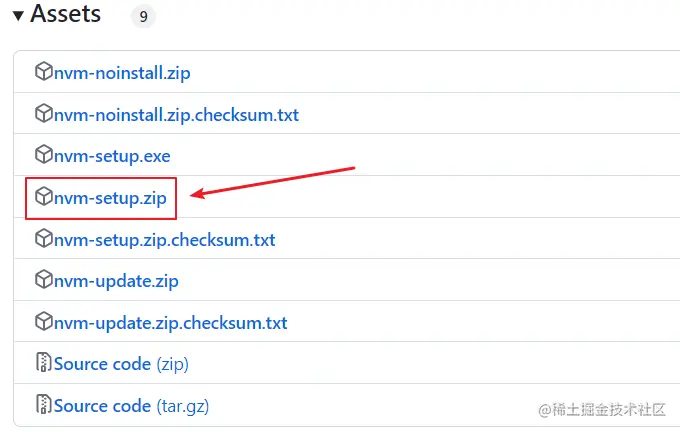680x432 pixels.
Task: Click package icon beside nvm-noinstall.zip
Action: (x=44, y=71)
